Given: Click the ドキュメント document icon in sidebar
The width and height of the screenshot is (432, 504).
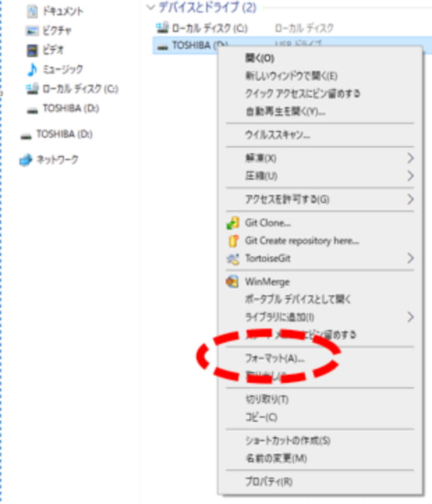Looking at the screenshot, I should point(32,12).
